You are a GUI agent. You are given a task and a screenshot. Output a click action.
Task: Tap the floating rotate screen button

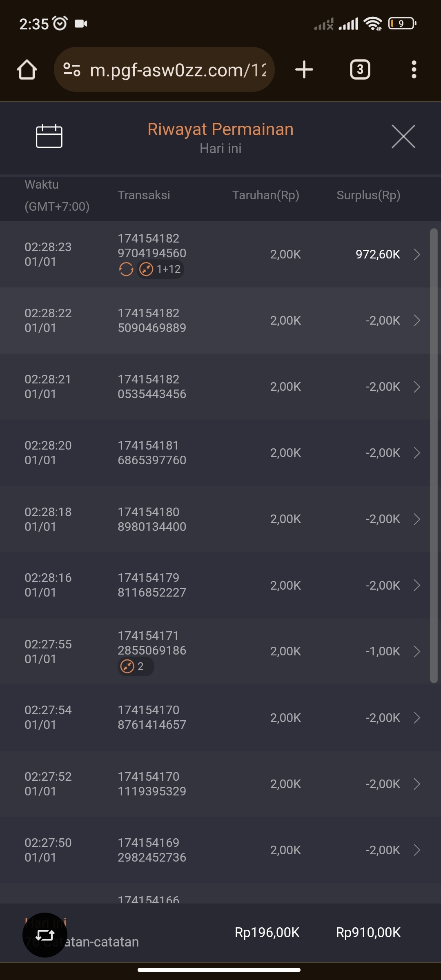click(x=45, y=935)
